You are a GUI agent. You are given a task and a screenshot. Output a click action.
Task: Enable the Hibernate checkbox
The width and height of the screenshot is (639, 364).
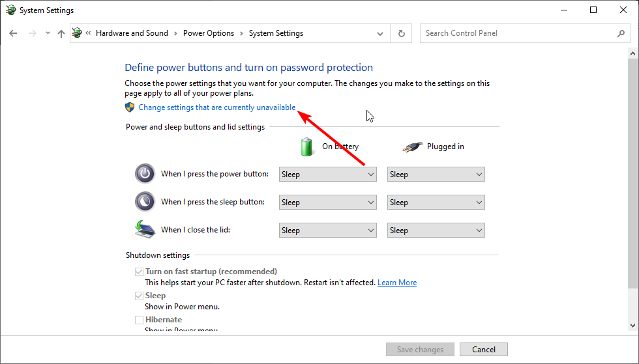139,320
